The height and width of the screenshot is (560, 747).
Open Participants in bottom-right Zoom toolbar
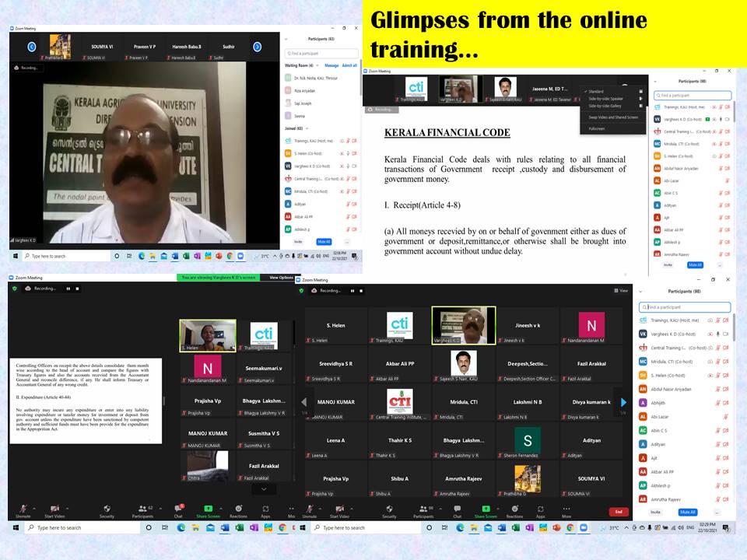423,511
